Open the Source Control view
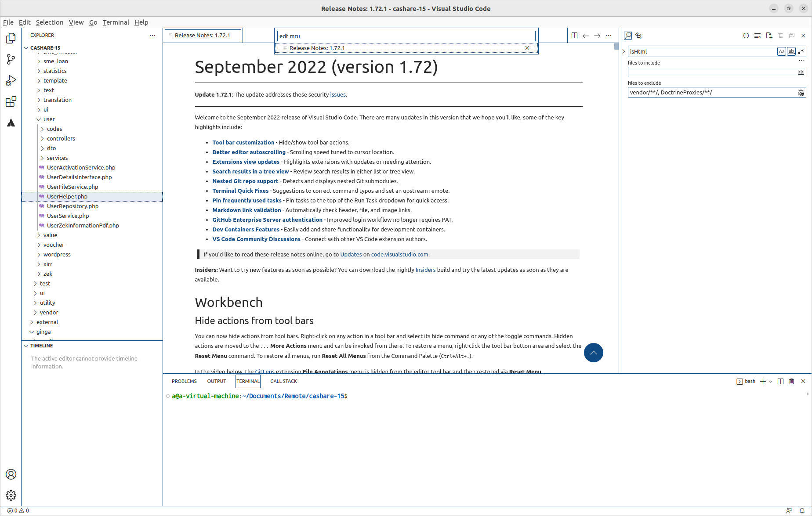The image size is (812, 516). coord(11,59)
